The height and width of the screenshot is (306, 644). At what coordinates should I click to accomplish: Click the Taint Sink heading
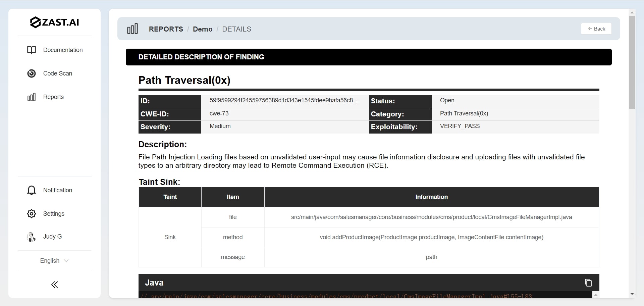159,182
